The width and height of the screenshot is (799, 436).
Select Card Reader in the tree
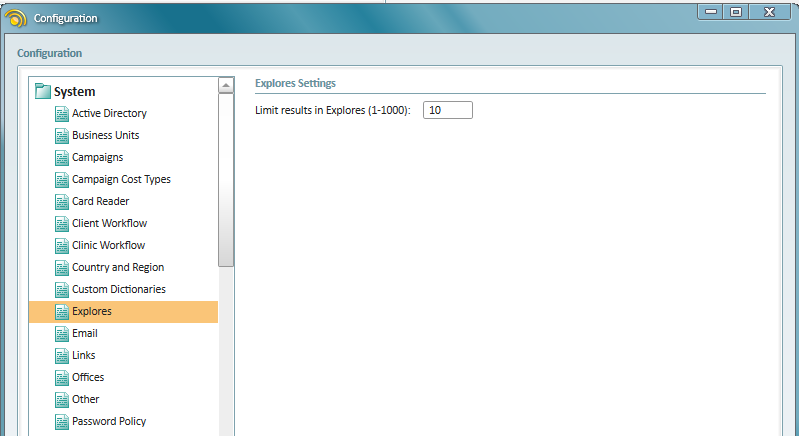100,201
